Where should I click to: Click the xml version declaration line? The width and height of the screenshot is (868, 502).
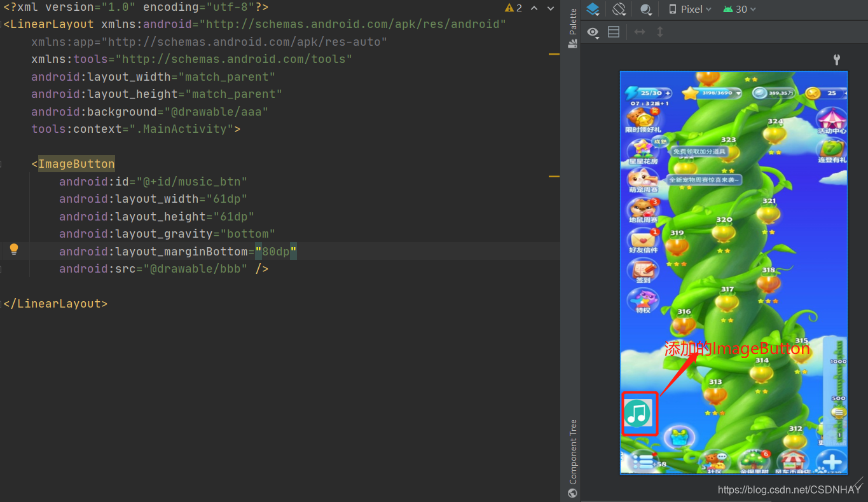tap(136, 8)
